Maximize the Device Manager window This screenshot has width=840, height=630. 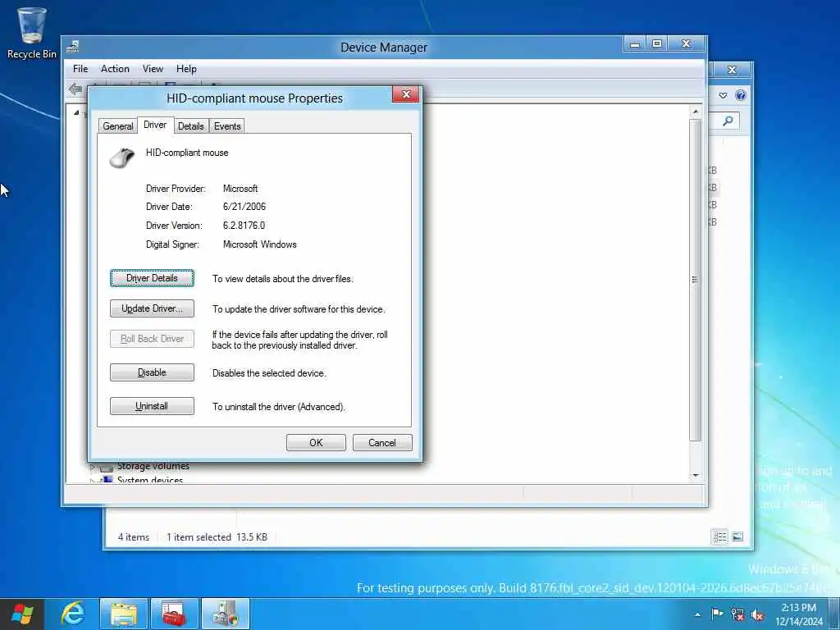pyautogui.click(x=657, y=44)
